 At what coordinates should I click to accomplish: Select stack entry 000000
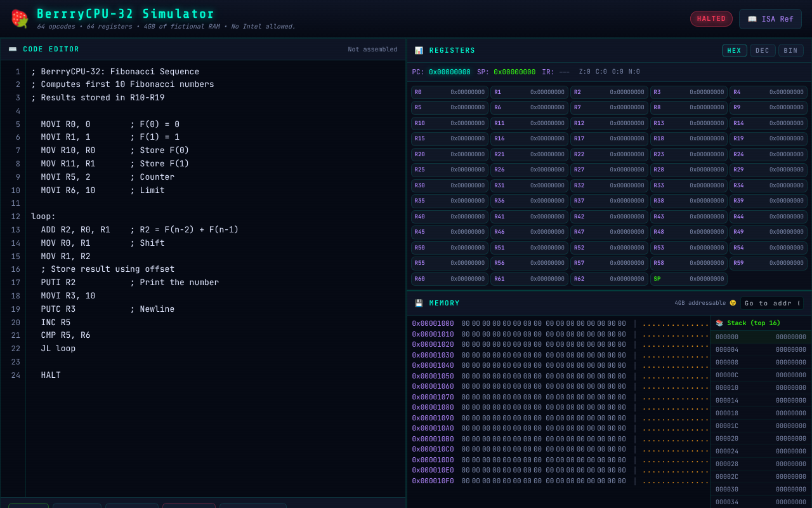761,337
